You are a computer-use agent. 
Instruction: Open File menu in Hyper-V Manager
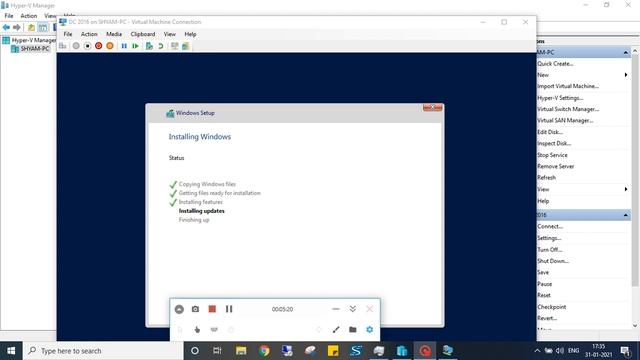[9, 16]
